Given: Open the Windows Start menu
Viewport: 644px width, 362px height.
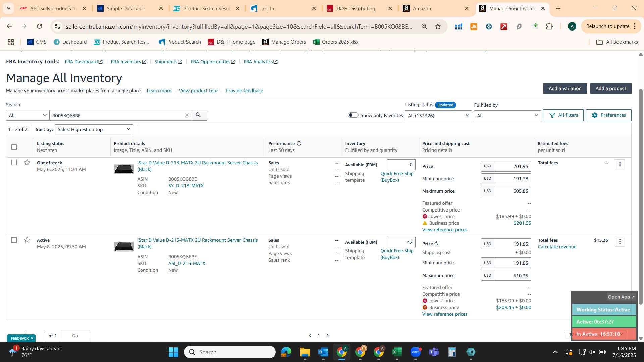Looking at the screenshot, I should point(173,352).
